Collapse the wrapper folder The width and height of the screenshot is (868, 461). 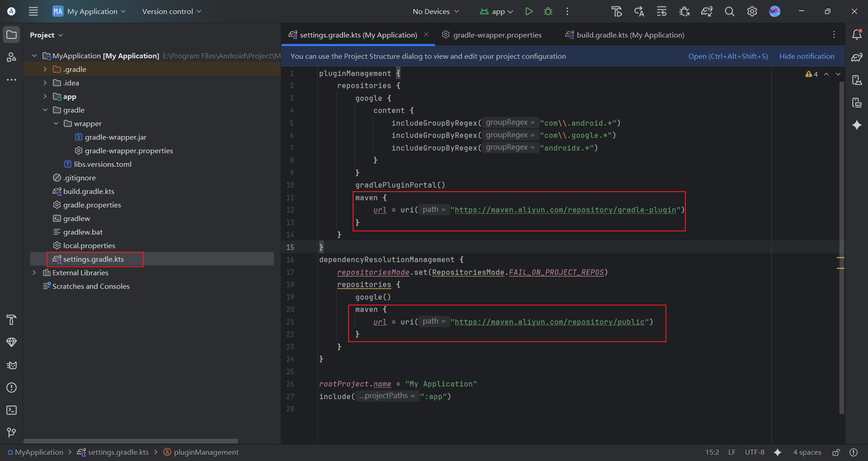click(x=56, y=123)
